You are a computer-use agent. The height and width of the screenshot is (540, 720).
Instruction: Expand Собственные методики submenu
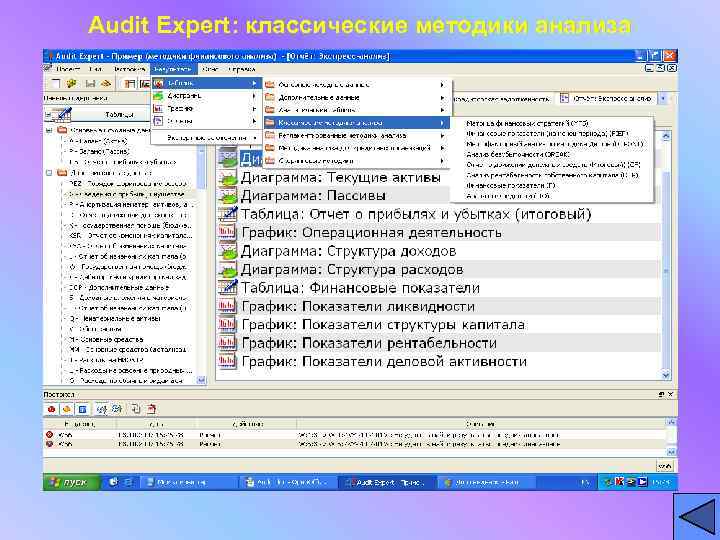point(356,161)
